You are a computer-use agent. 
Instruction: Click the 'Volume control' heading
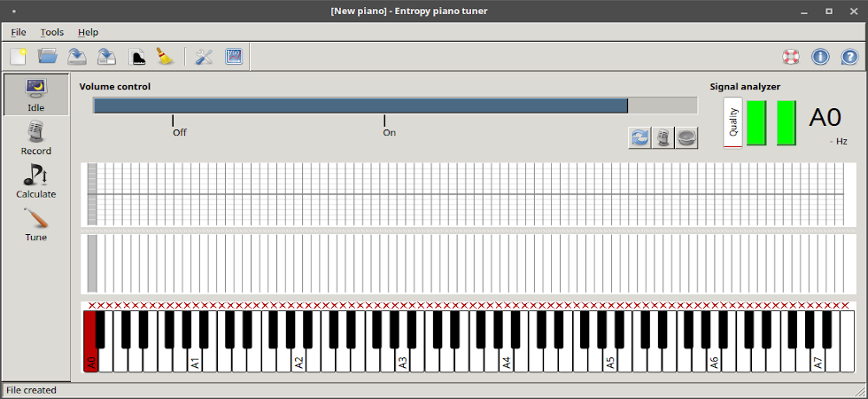(114, 87)
